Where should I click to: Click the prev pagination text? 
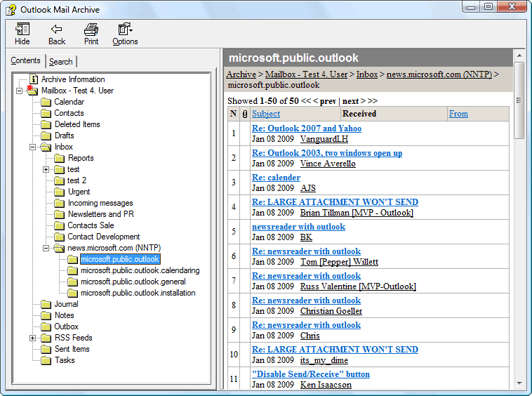pos(328,101)
